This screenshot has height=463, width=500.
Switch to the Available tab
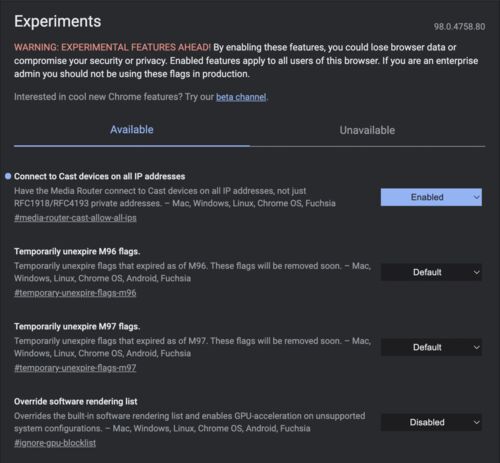click(x=132, y=130)
